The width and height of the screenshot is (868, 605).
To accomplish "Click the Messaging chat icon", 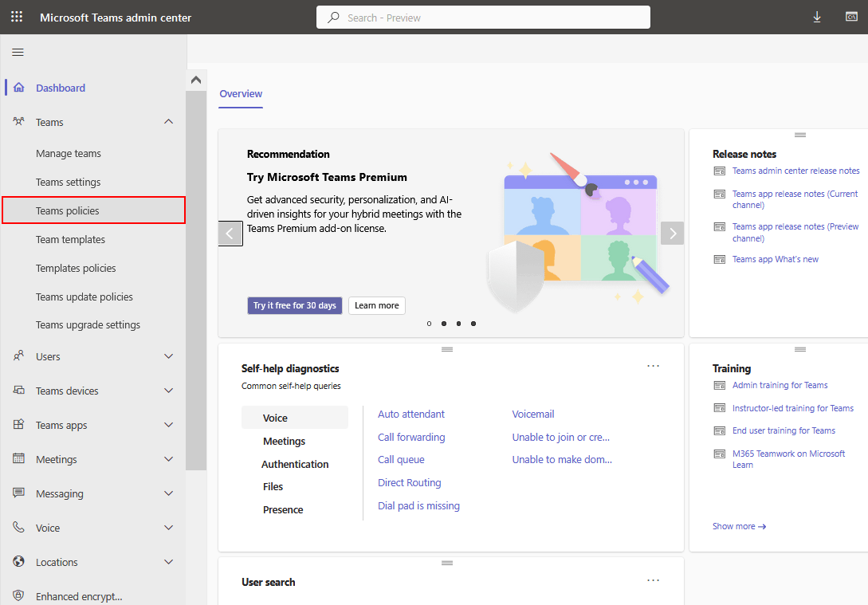I will click(x=19, y=493).
